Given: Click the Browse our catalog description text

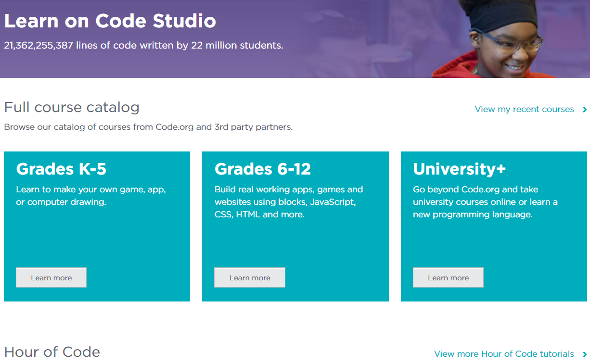Looking at the screenshot, I should [x=148, y=127].
